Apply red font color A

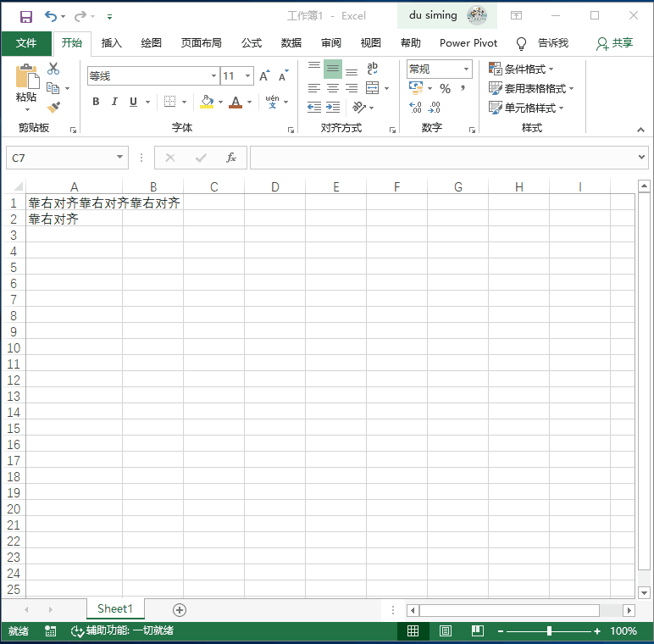click(236, 102)
